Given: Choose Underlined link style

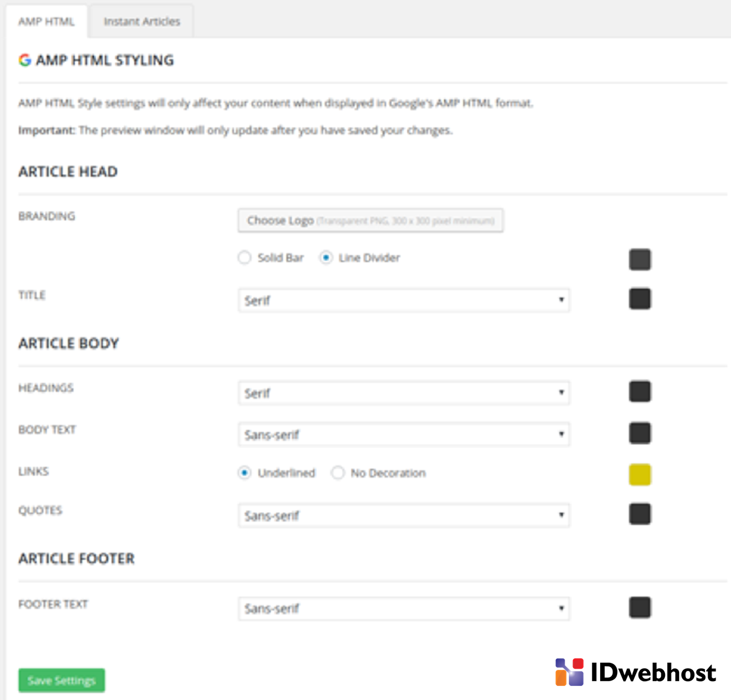Looking at the screenshot, I should click(x=245, y=473).
